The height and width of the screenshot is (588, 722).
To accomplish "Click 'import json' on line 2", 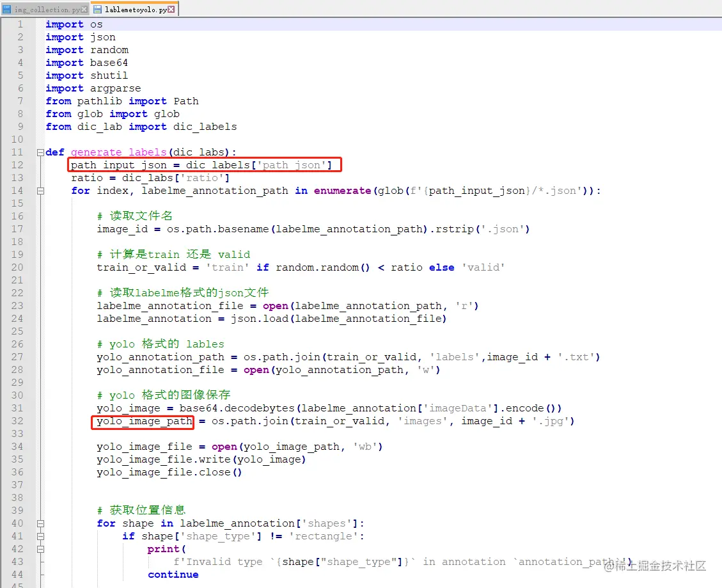I will (81, 37).
